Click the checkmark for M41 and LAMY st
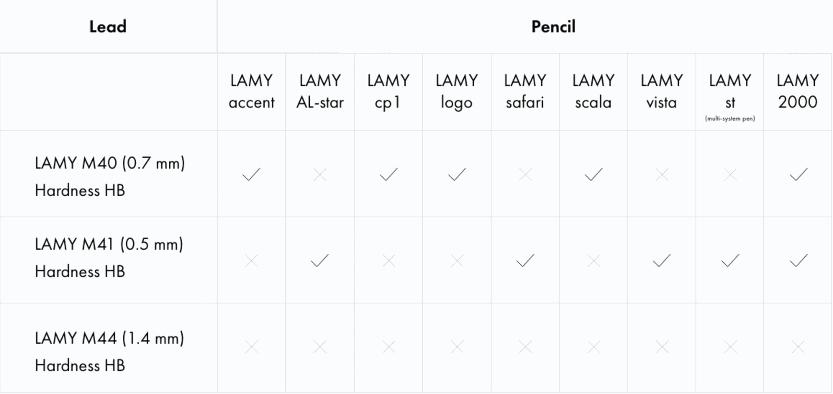The height and width of the screenshot is (394, 833). coord(730,260)
